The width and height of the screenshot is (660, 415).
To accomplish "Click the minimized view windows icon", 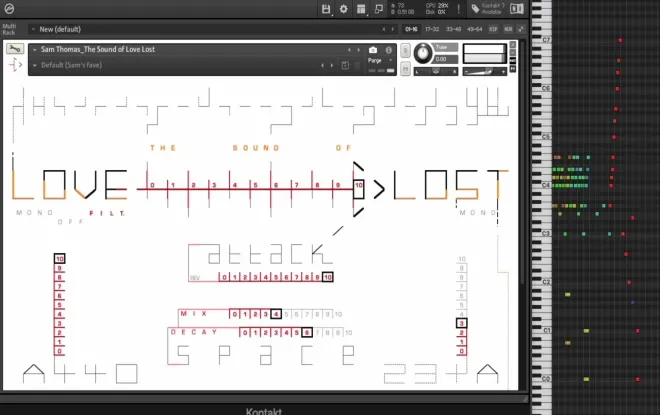I will [x=379, y=9].
